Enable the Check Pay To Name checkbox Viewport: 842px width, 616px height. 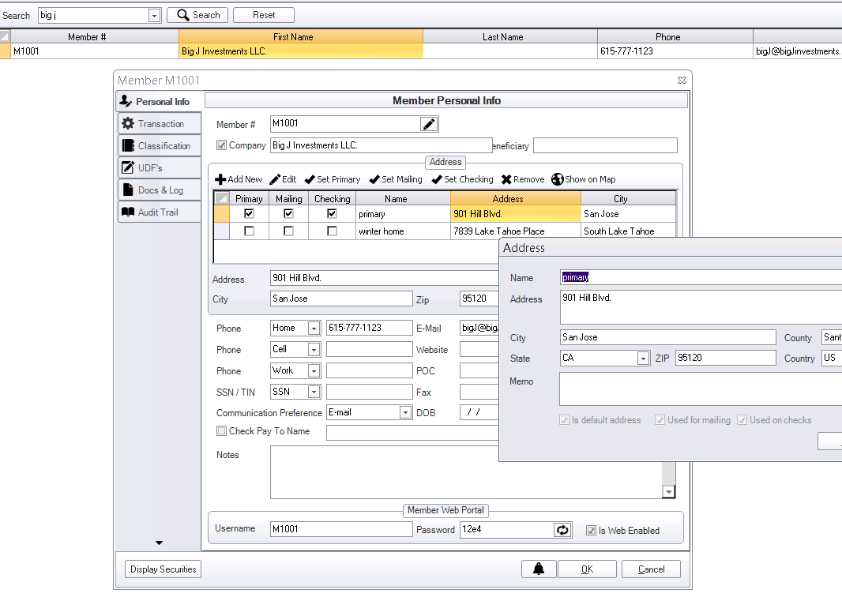(221, 430)
